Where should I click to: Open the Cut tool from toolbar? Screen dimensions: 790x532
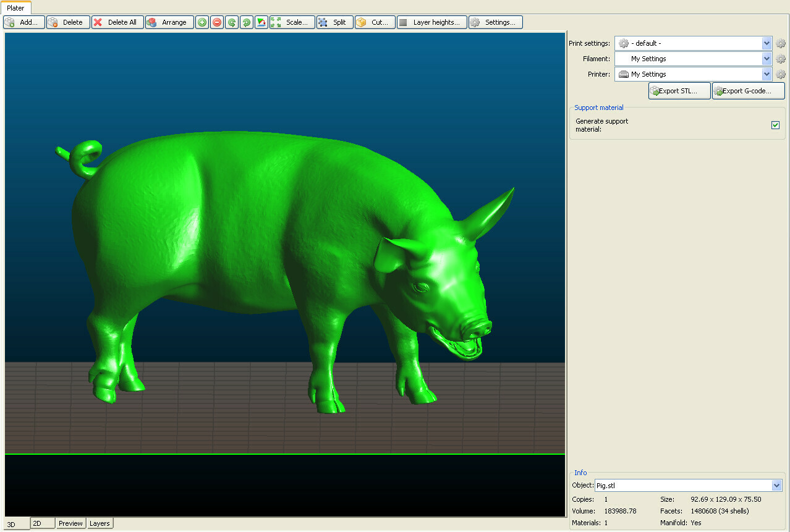375,22
